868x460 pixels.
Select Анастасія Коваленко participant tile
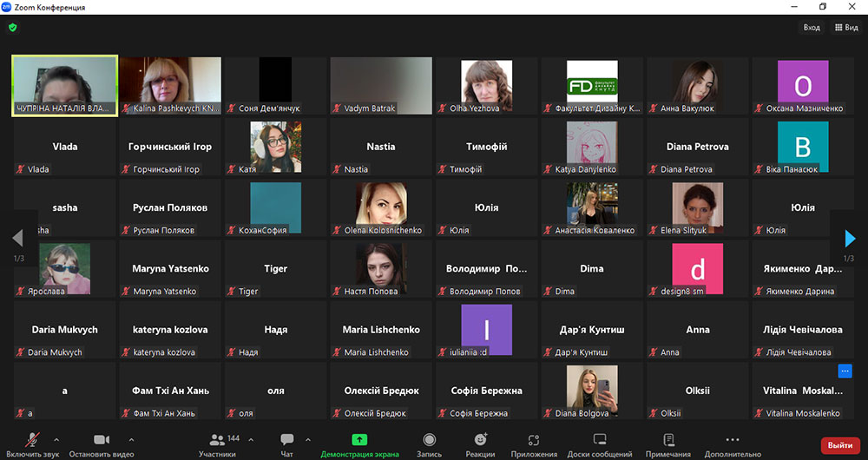(592, 207)
